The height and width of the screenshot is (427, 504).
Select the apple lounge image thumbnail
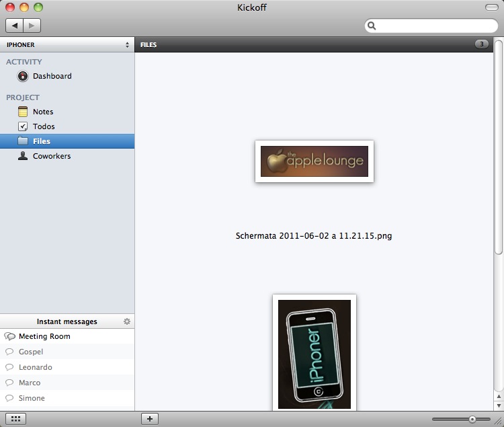click(x=314, y=161)
